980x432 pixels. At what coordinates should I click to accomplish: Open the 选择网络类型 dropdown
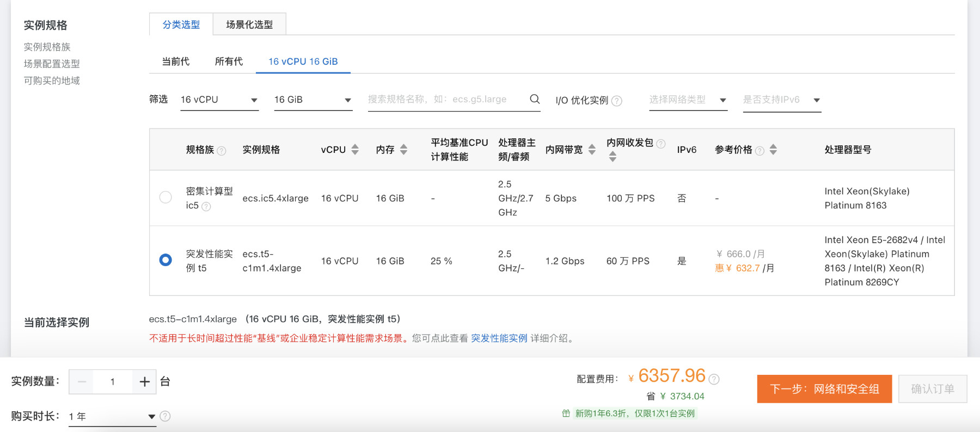point(688,100)
